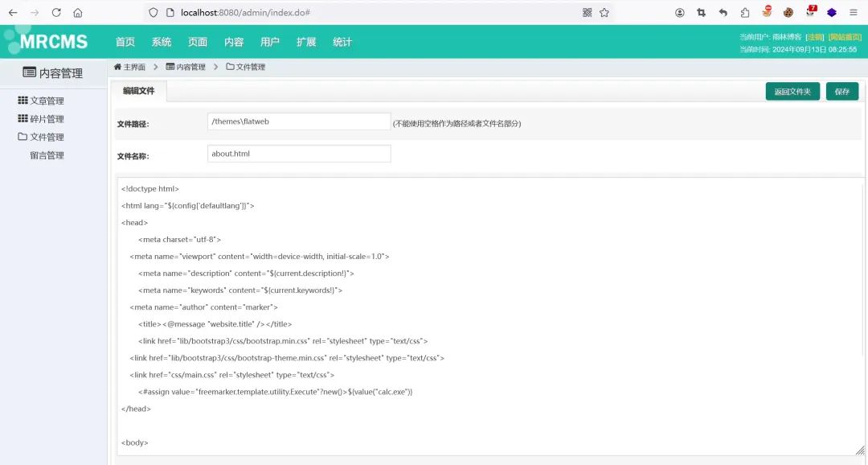Click the meta charset utf-8 line

point(179,240)
